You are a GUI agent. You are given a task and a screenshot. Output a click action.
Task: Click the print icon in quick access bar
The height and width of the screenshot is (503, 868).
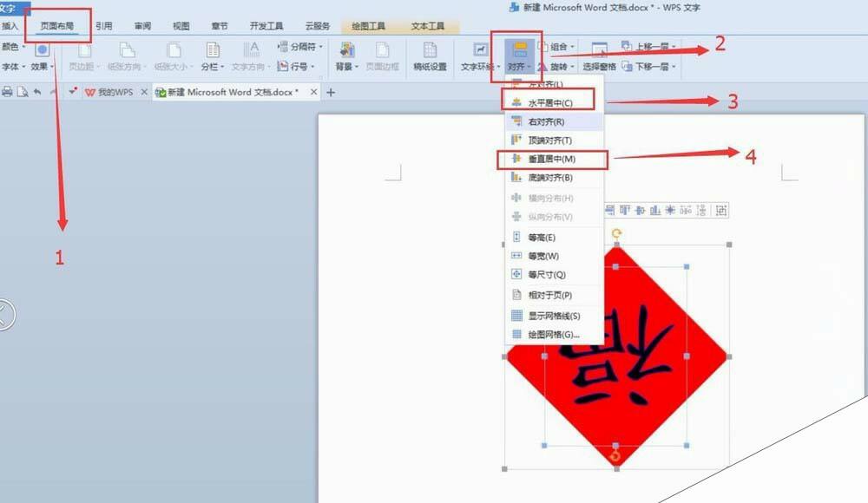pyautogui.click(x=7, y=92)
